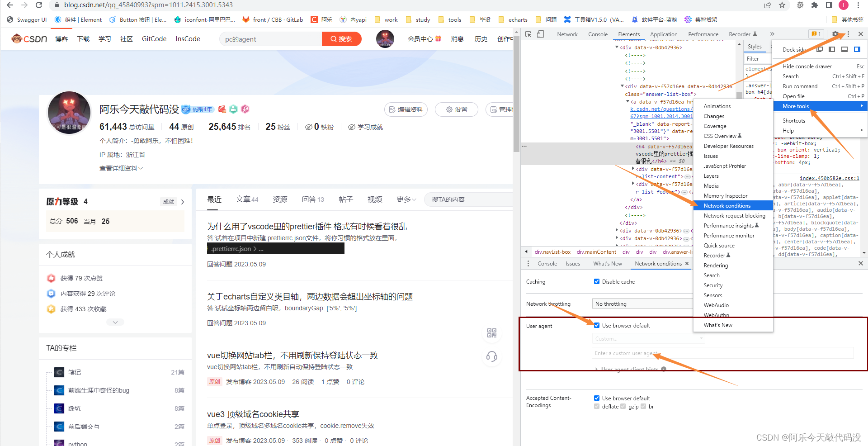The image size is (868, 446).
Task: Uncheck User agent Use browser default
Action: coord(597,325)
